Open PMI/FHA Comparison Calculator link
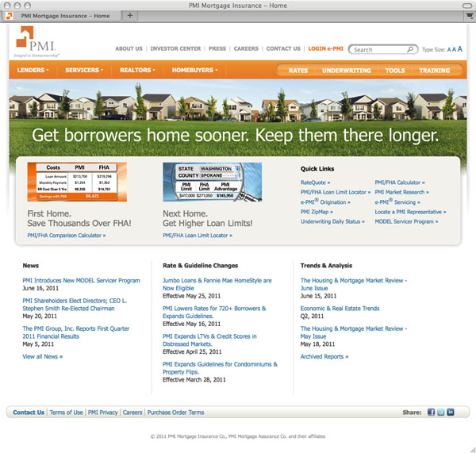 click(67, 236)
